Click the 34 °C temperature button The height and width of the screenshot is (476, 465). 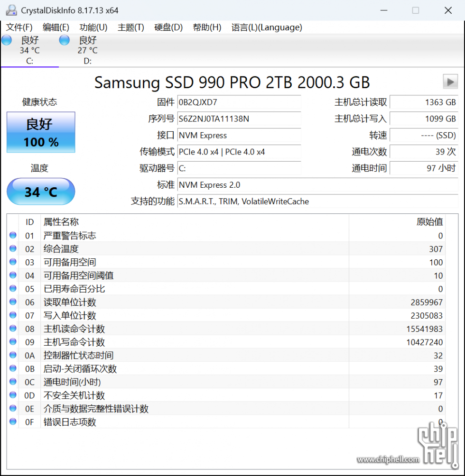[41, 192]
